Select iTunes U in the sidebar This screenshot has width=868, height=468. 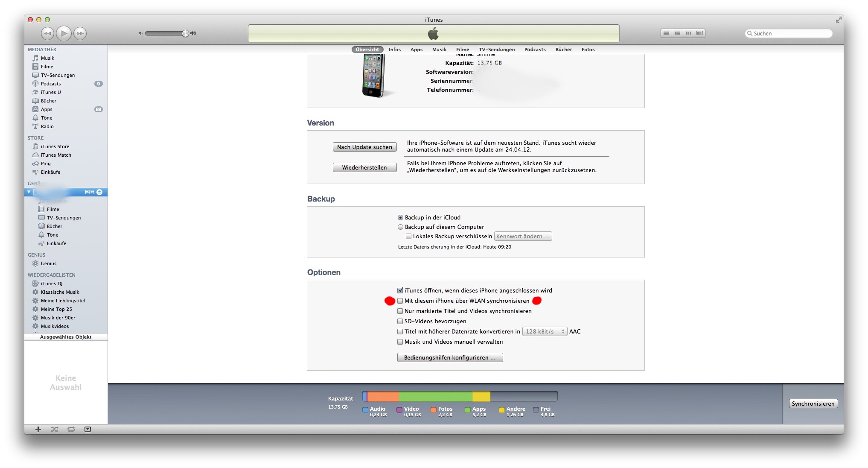(x=51, y=92)
